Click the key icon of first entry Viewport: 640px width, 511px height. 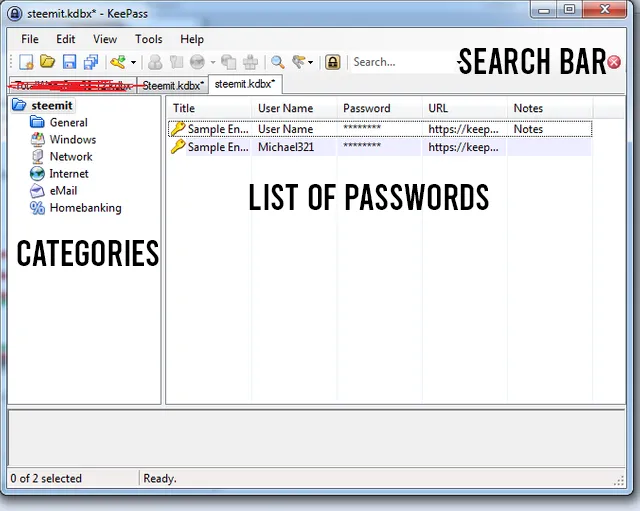tap(178, 129)
